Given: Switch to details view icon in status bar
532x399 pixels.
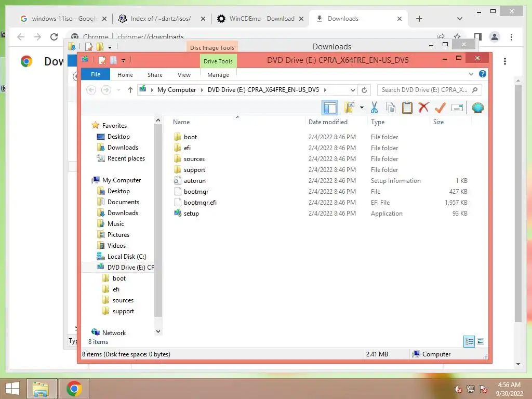Looking at the screenshot, I should click(469, 341).
